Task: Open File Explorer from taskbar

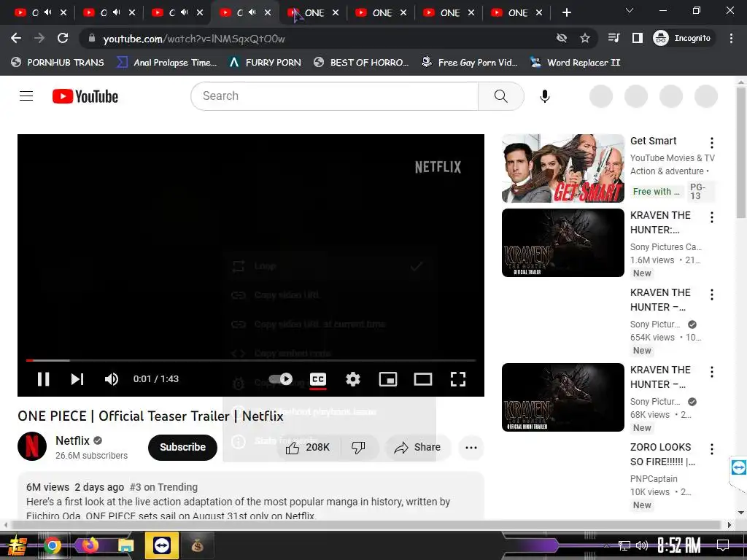Action: [x=125, y=545]
